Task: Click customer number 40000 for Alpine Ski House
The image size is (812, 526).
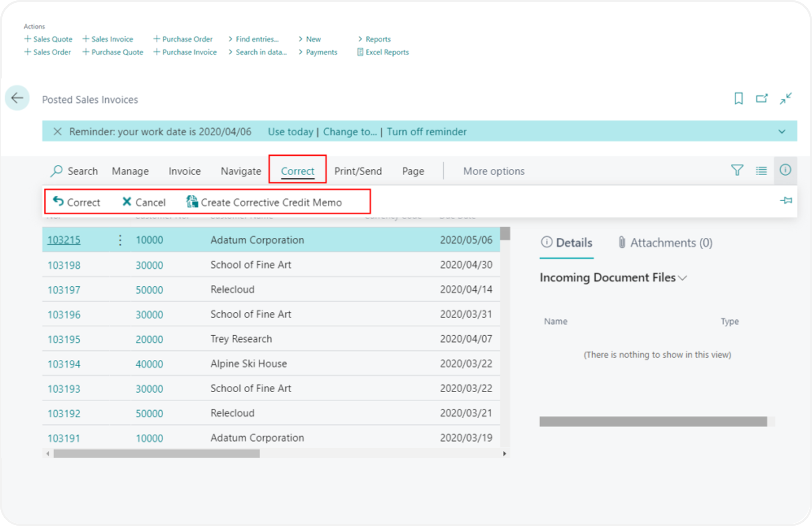Action: tap(149, 364)
